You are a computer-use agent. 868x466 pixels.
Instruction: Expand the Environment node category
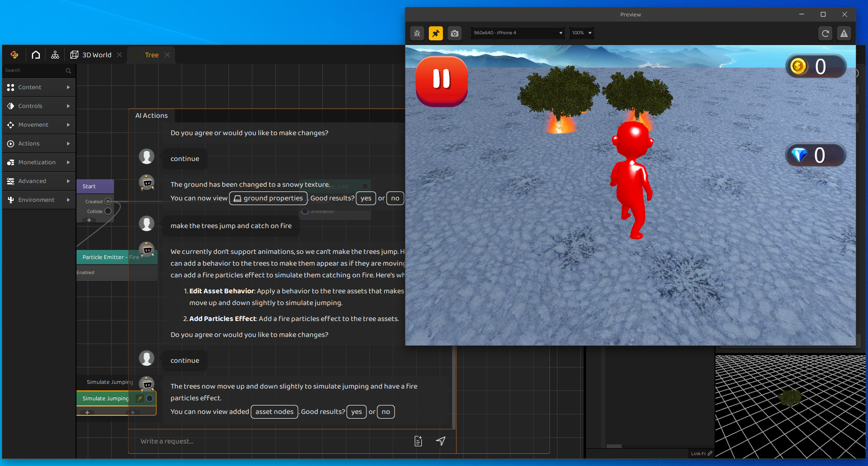click(39, 200)
